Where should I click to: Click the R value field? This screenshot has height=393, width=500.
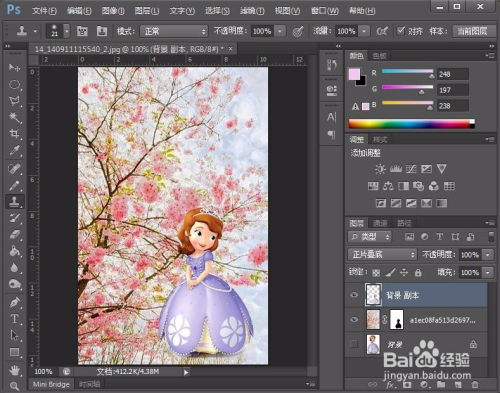coord(453,74)
